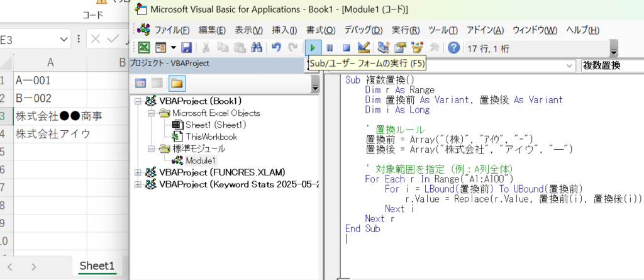644x280 pixels.
Task: Open the 書式(O) menu
Action: tap(321, 30)
